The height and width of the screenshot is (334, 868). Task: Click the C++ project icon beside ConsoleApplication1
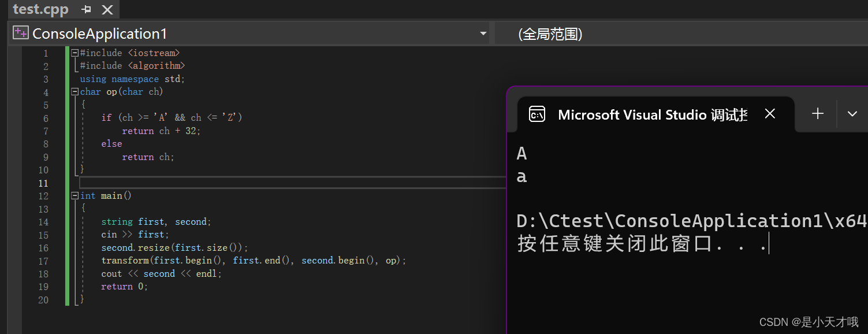20,32
